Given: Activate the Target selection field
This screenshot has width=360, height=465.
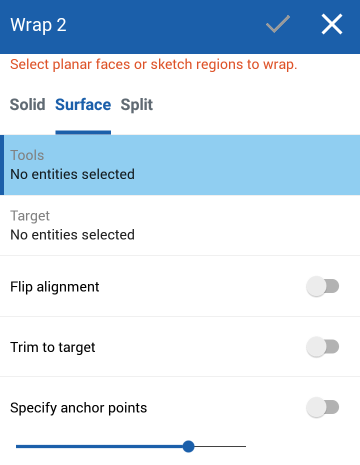Looking at the screenshot, I should [180, 225].
